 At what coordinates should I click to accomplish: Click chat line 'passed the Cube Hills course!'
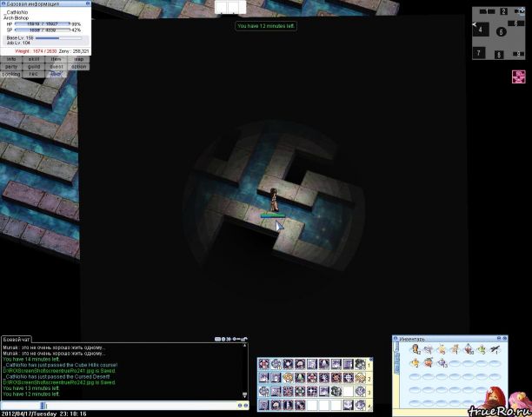60,365
